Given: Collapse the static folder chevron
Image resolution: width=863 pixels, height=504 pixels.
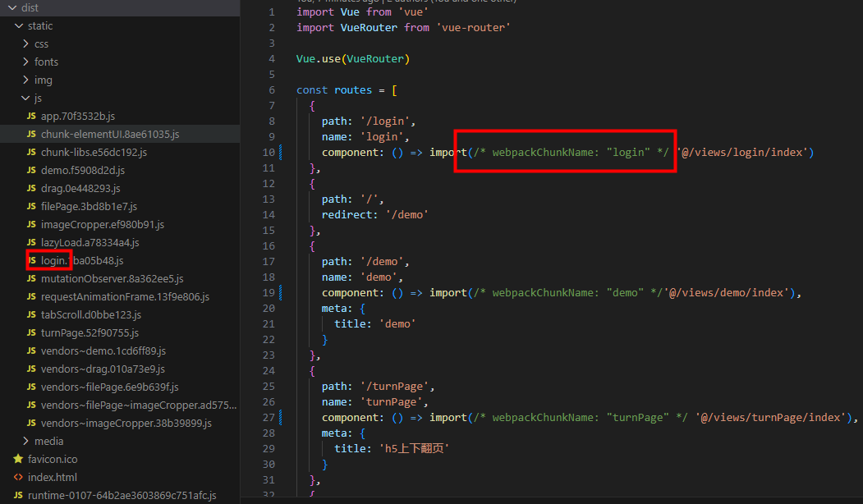Looking at the screenshot, I should click(x=19, y=26).
